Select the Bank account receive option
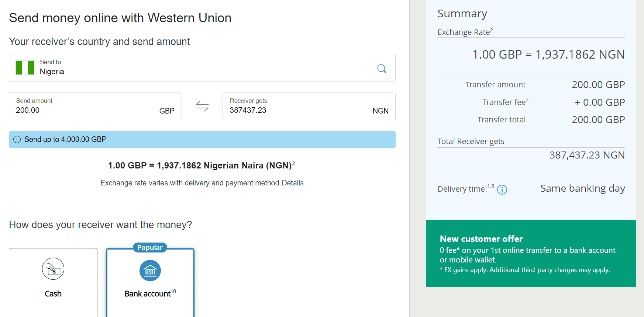 (150, 282)
